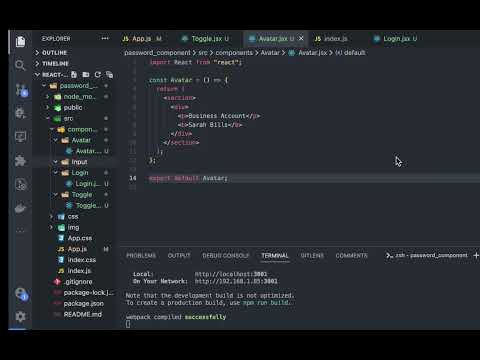Open the Explorer view in activity bar
Image resolution: width=480 pixels, height=360 pixels.
click(x=20, y=42)
